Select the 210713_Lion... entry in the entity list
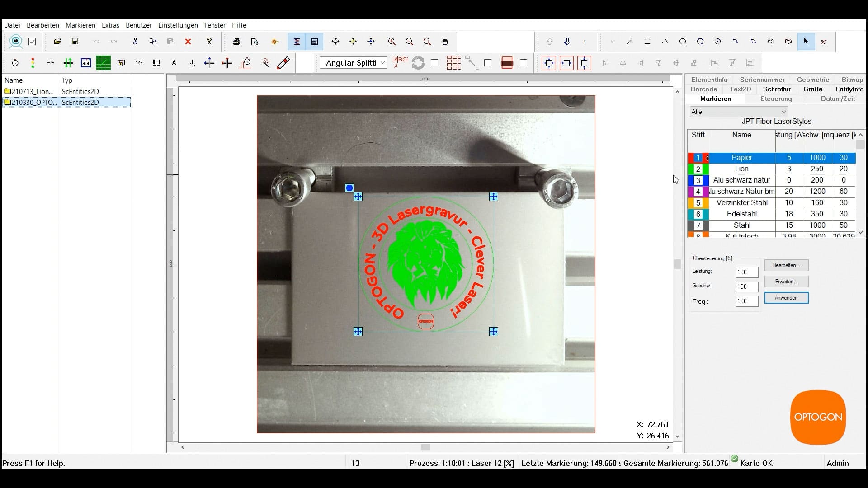Image resolution: width=868 pixels, height=488 pixels. (x=66, y=91)
